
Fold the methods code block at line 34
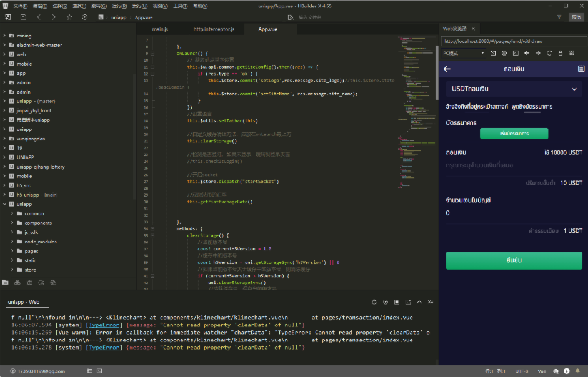coord(152,228)
